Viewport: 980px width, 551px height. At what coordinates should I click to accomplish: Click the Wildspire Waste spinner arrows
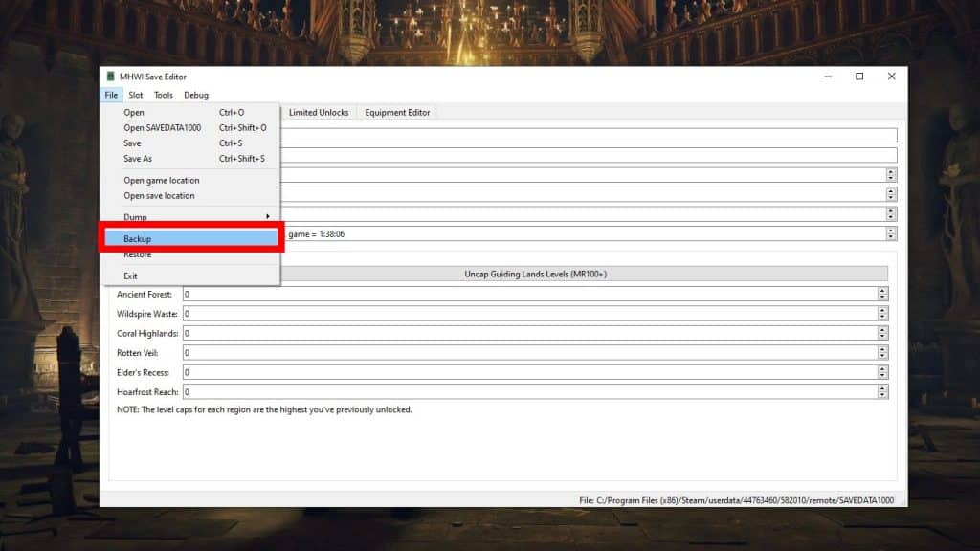click(x=882, y=314)
